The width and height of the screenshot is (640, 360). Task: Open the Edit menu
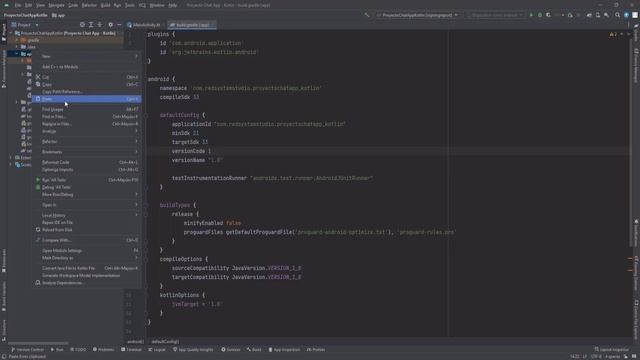click(29, 5)
